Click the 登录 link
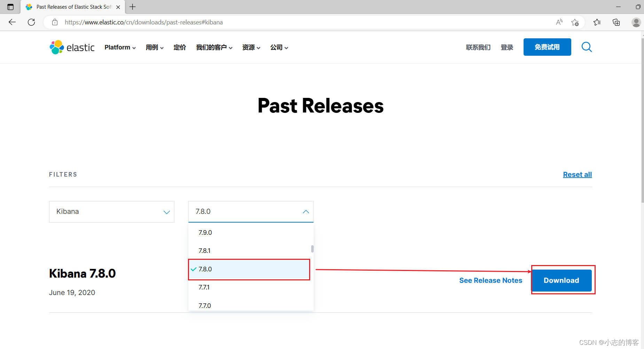Image resolution: width=644 pixels, height=349 pixels. click(x=507, y=47)
